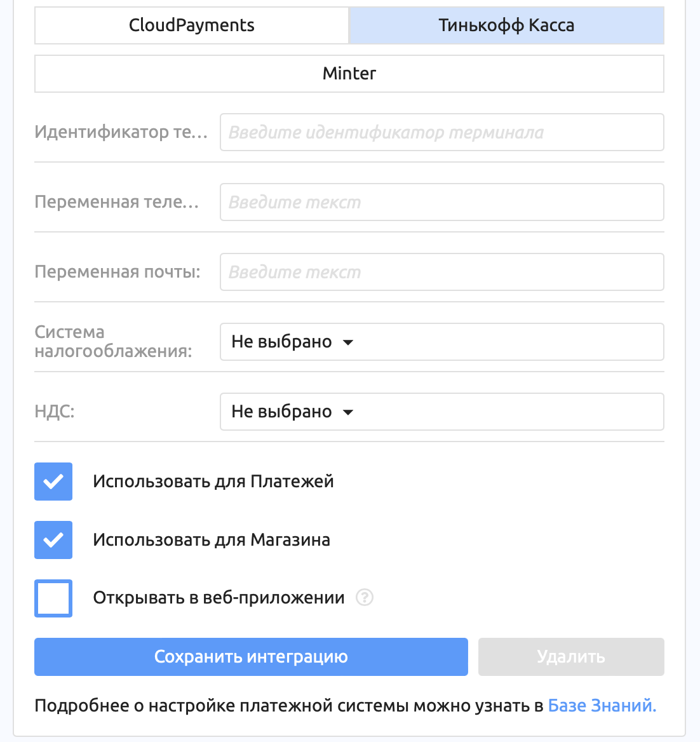This screenshot has width=700, height=742.
Task: Click the help question-mark icon
Action: 365,598
